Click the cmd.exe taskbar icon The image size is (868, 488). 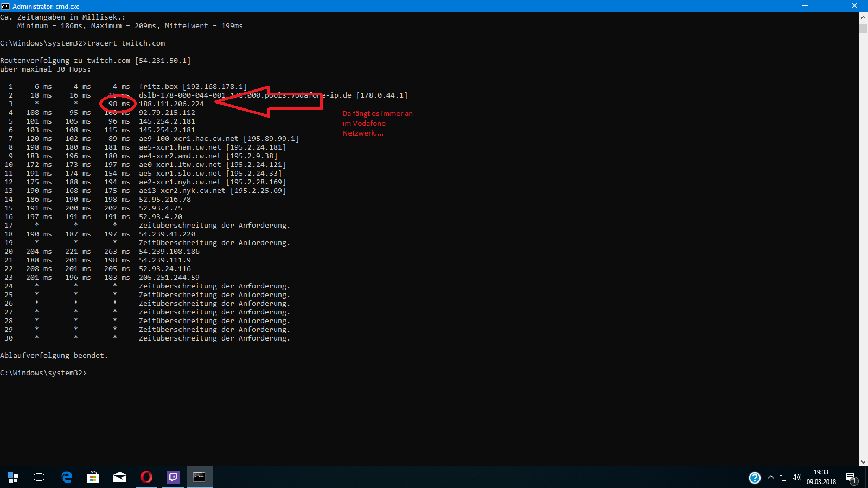click(x=200, y=477)
